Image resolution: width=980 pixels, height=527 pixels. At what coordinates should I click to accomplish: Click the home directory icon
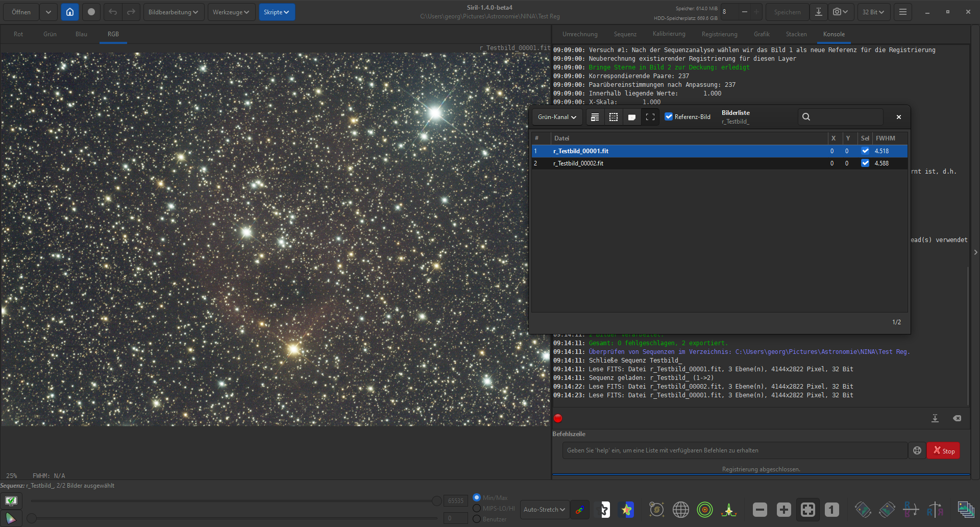pos(70,12)
